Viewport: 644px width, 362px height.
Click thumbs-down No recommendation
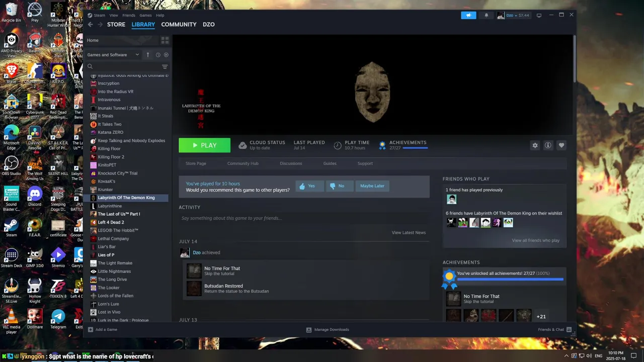coord(339,186)
